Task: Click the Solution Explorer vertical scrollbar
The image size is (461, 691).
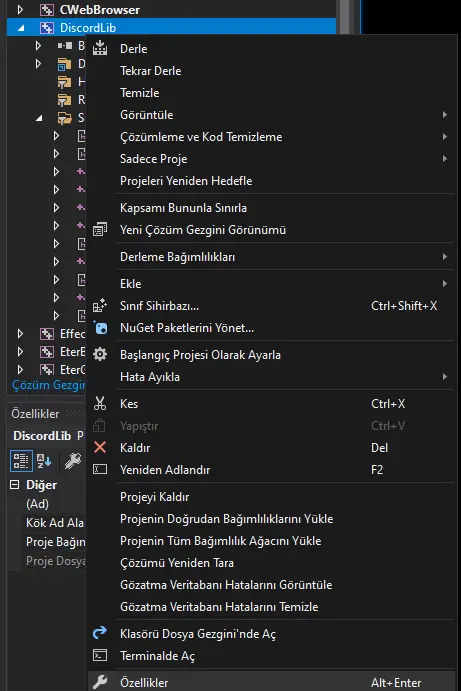Action: [x=345, y=17]
